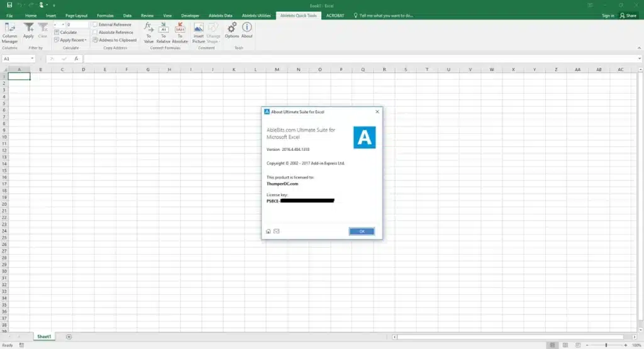Image resolution: width=644 pixels, height=349 pixels.
Task: Open the Page Layout tab
Action: point(76,16)
